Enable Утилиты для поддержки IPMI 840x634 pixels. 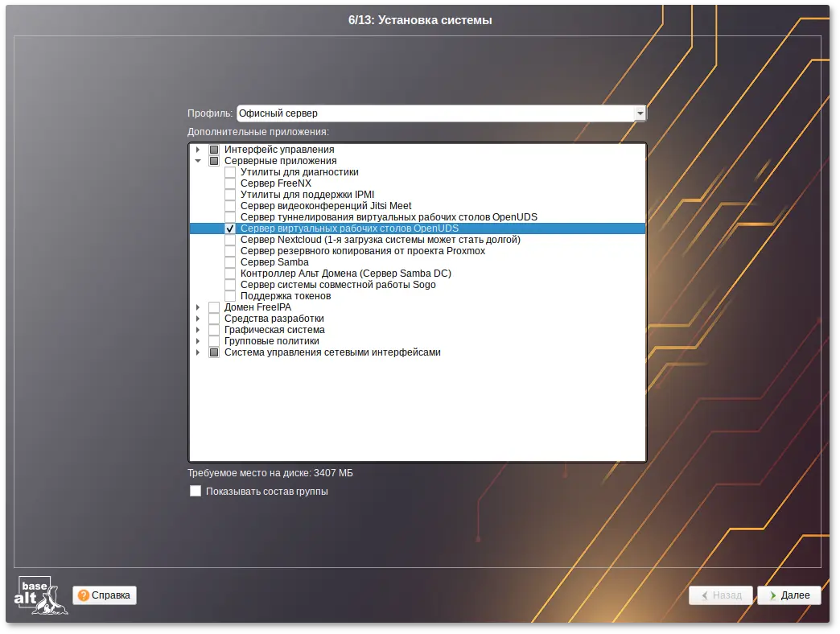[230, 194]
